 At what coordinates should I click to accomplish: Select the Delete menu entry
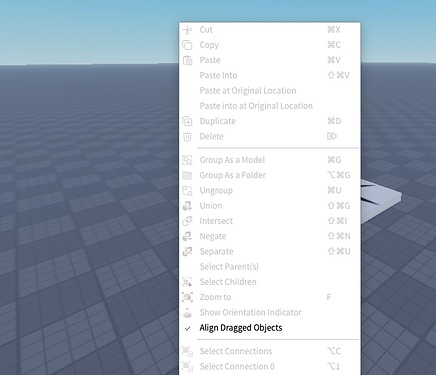(x=270, y=136)
